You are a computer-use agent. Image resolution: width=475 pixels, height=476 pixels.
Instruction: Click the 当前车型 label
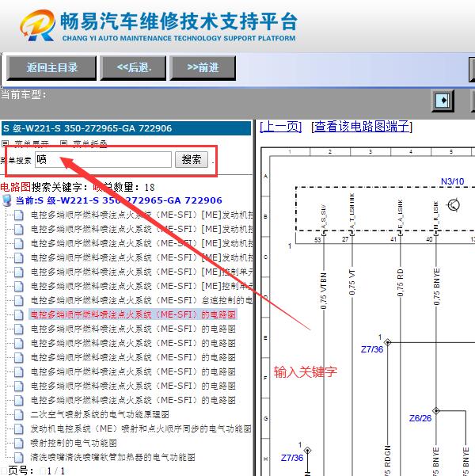click(24, 95)
